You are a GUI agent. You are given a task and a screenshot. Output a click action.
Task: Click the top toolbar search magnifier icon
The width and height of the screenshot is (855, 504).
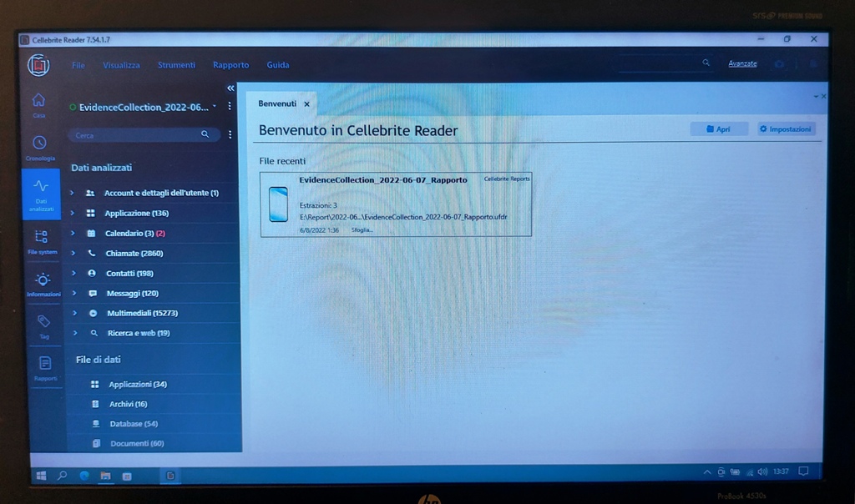[706, 63]
